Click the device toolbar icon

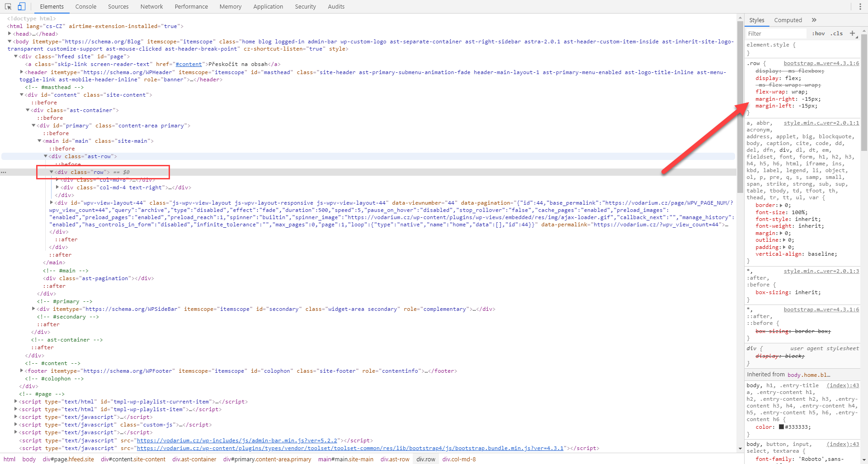[21, 6]
